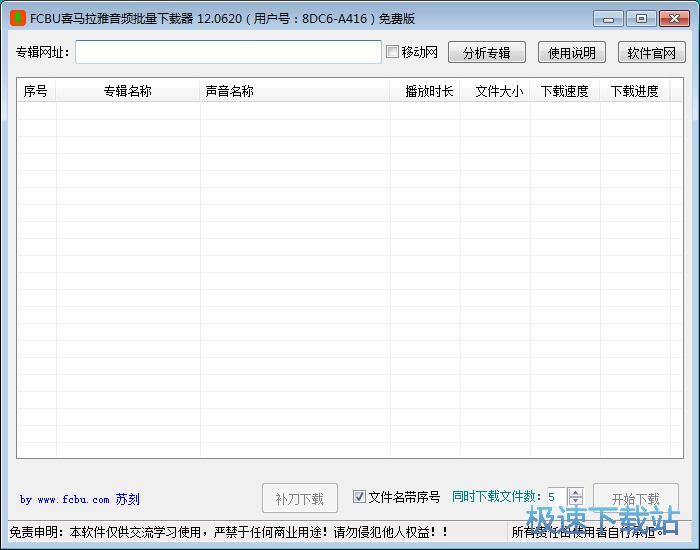700x550 pixels.
Task: Minimize the FCBU downloader window
Action: coord(608,18)
